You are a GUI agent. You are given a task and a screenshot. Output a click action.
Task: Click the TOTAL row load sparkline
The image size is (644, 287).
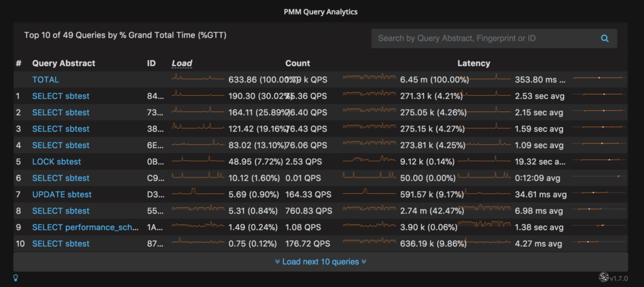click(198, 79)
